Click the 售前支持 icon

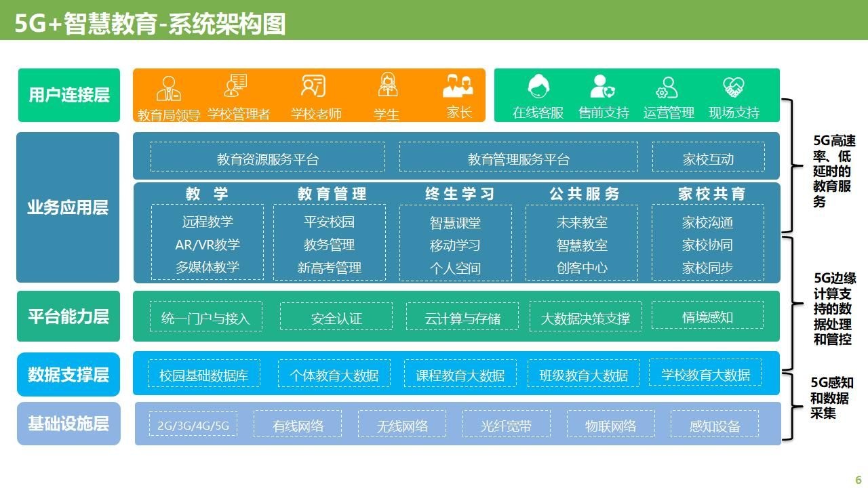[x=603, y=87]
